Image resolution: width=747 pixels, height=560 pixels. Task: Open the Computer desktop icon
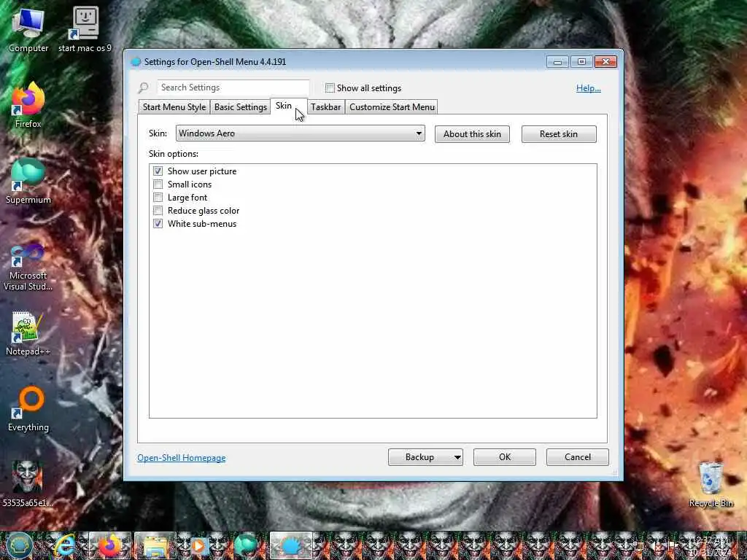(x=28, y=29)
